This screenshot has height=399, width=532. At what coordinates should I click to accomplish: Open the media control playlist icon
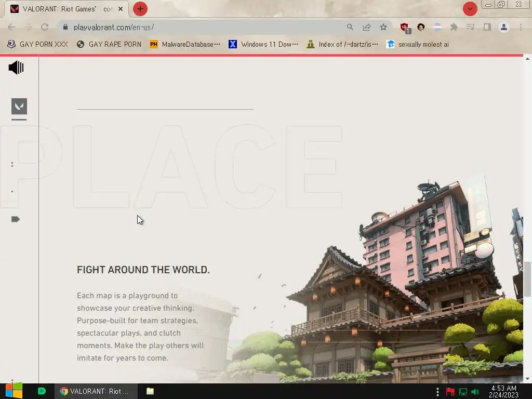470,27
